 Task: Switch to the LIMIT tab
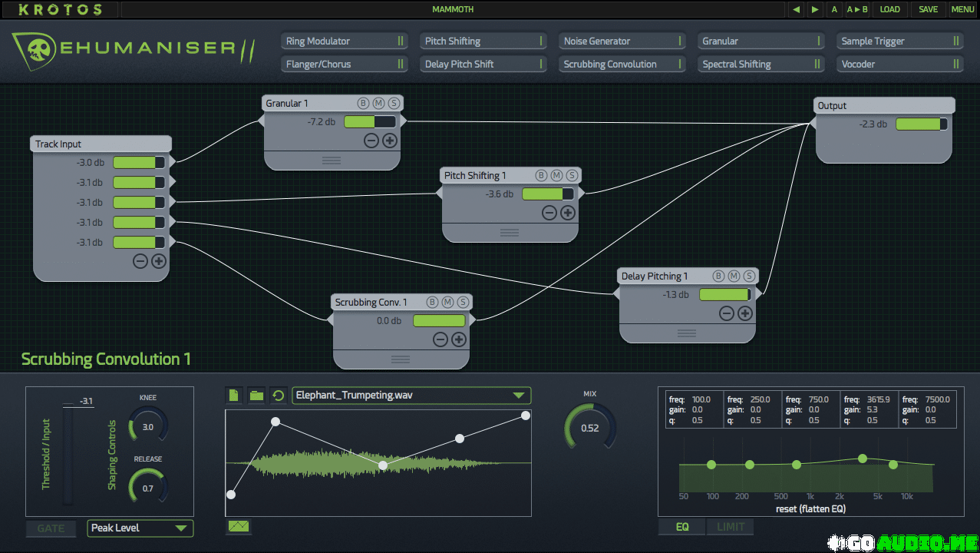[x=731, y=527]
